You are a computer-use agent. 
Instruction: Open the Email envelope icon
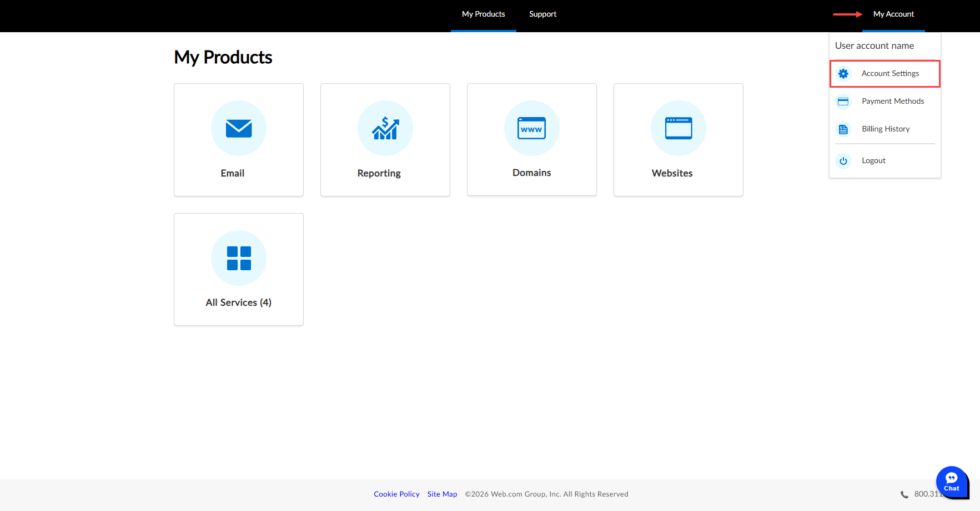239,128
